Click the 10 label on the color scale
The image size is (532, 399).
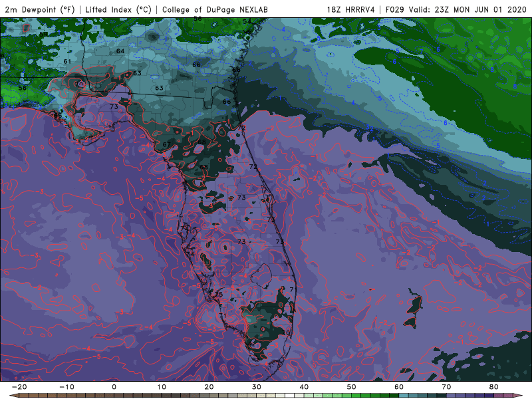(x=162, y=387)
